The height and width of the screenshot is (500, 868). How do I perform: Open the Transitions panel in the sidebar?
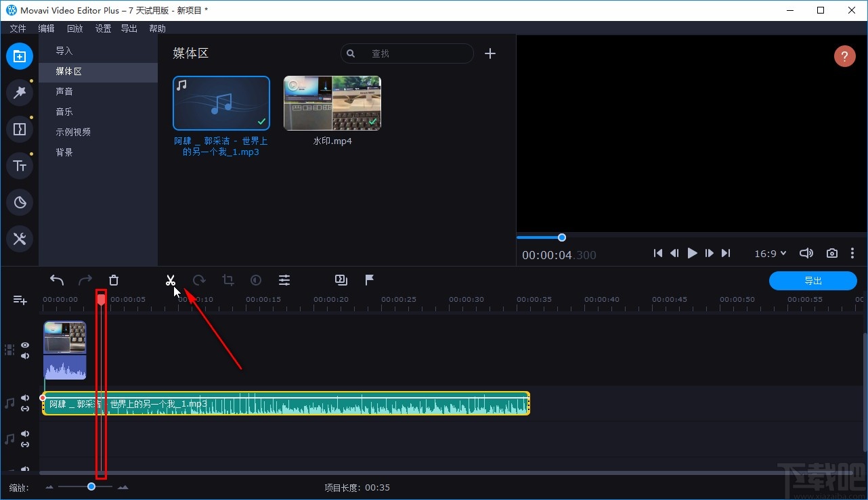pos(20,129)
